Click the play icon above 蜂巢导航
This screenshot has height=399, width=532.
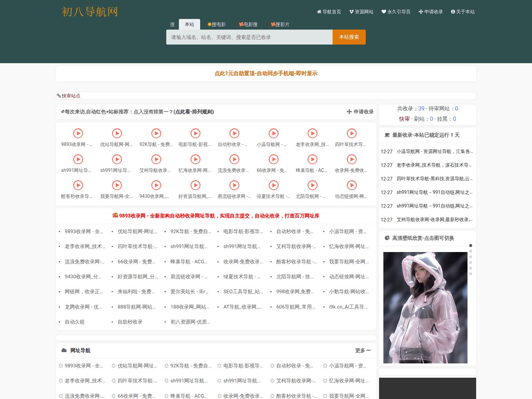(x=312, y=159)
